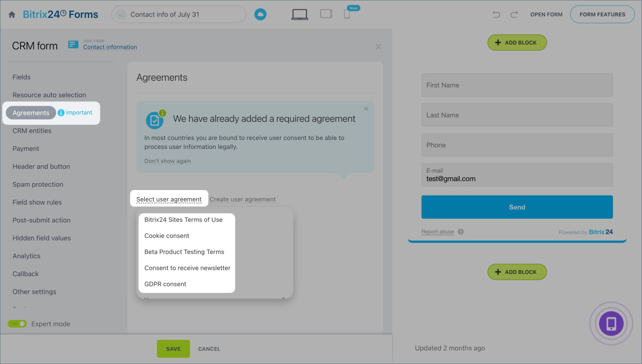This screenshot has width=642, height=364.
Task: Click the green Save button
Action: [173, 349]
